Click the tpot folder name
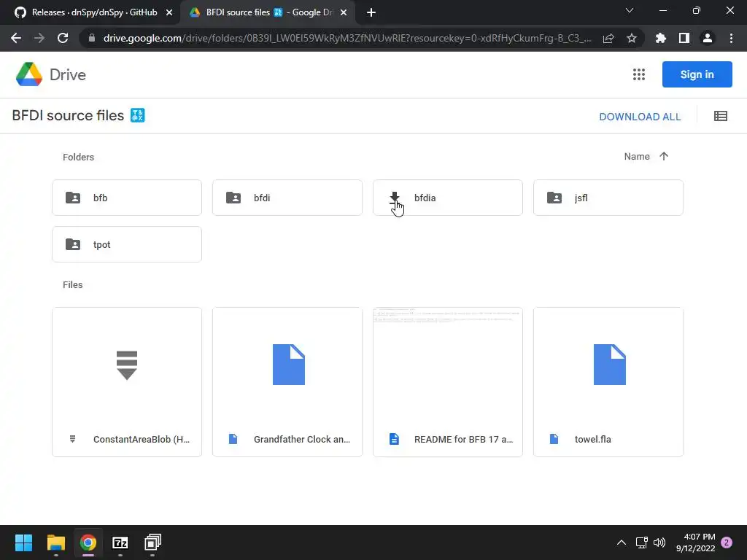The height and width of the screenshot is (560, 747). pos(101,244)
